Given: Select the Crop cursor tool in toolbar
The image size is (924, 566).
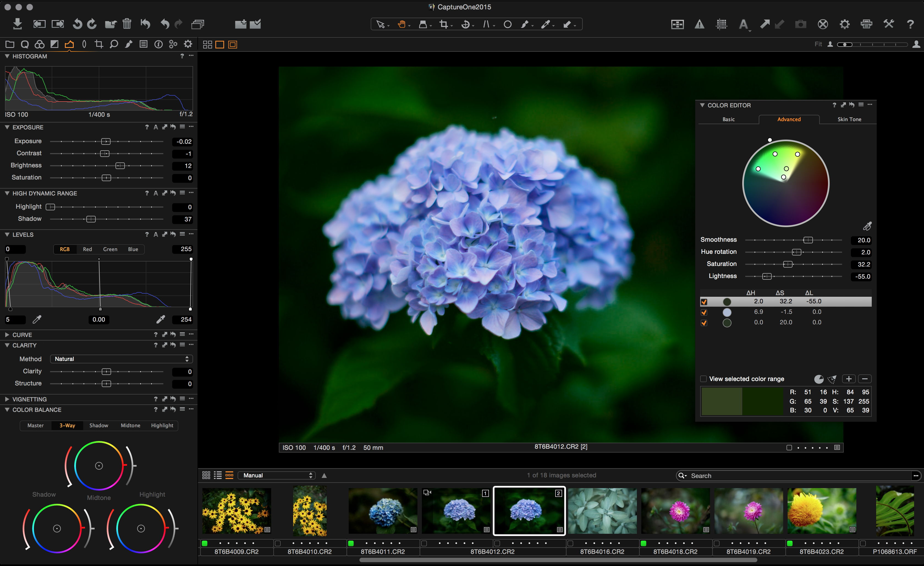Looking at the screenshot, I should pyautogui.click(x=444, y=25).
